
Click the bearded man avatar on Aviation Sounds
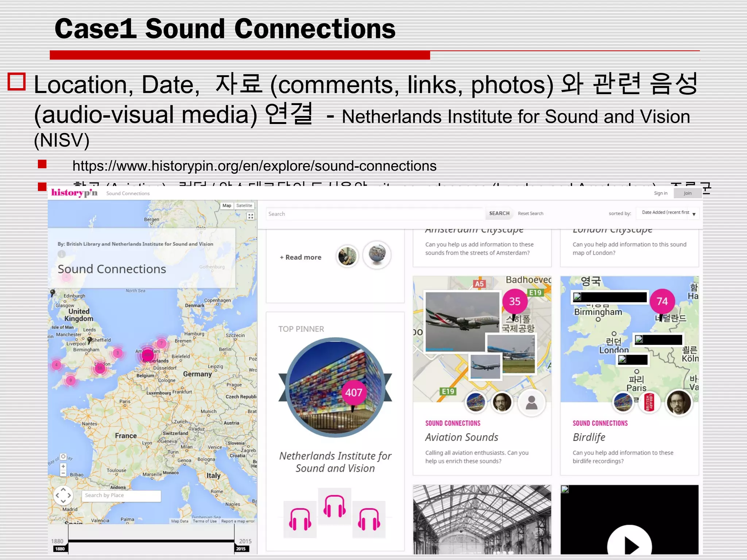pos(502,402)
